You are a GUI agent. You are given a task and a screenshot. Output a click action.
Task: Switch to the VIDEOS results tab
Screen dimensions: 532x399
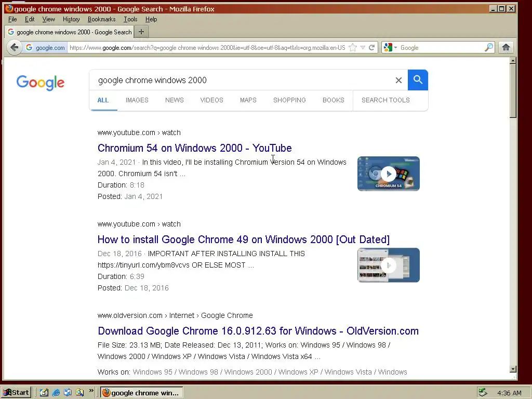tap(212, 100)
